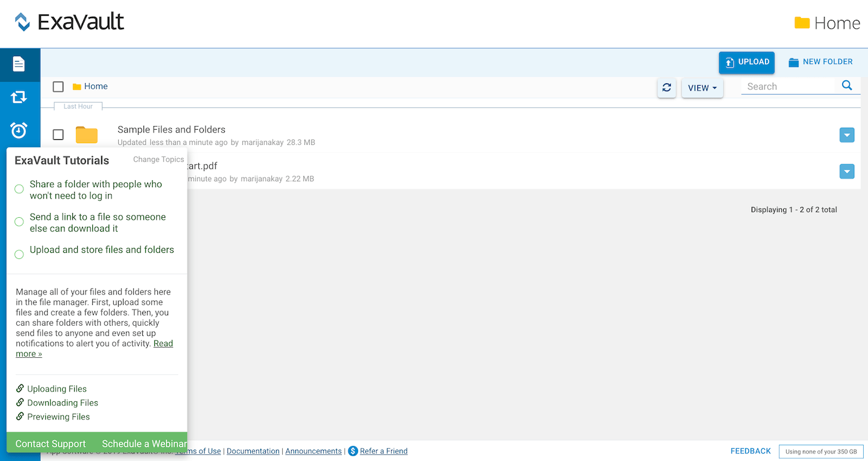Mark 'Share a folder with people' tutorial circle

click(19, 189)
